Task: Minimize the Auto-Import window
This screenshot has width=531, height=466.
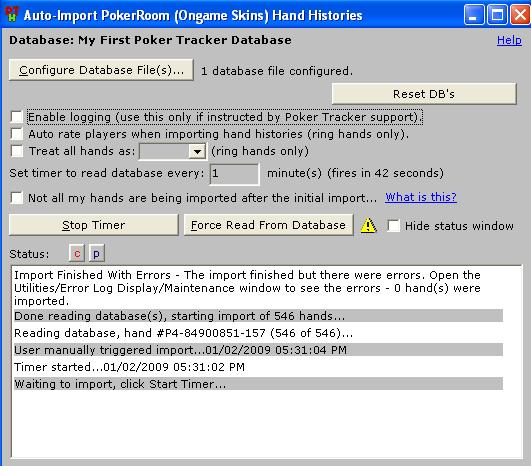Action: point(474,15)
